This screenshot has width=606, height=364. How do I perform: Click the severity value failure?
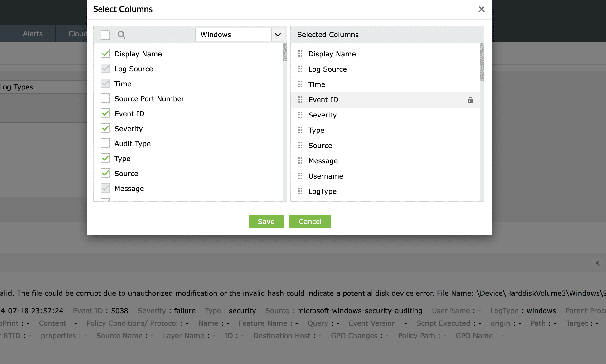tap(185, 311)
